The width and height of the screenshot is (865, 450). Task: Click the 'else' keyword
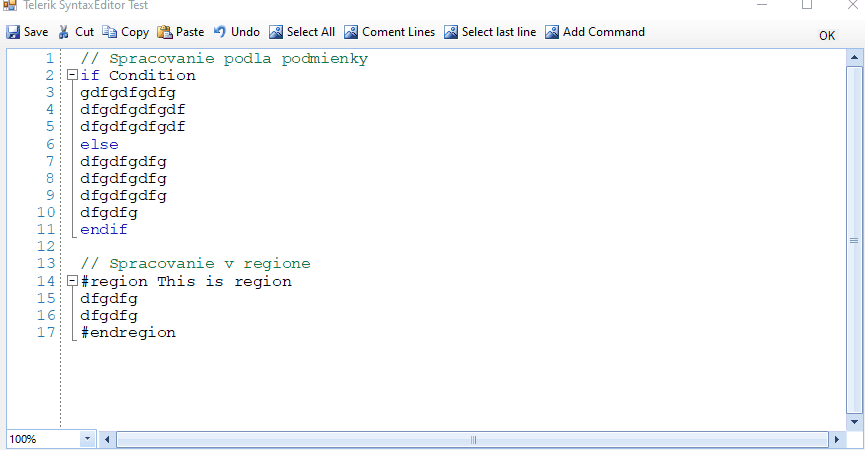pos(99,144)
